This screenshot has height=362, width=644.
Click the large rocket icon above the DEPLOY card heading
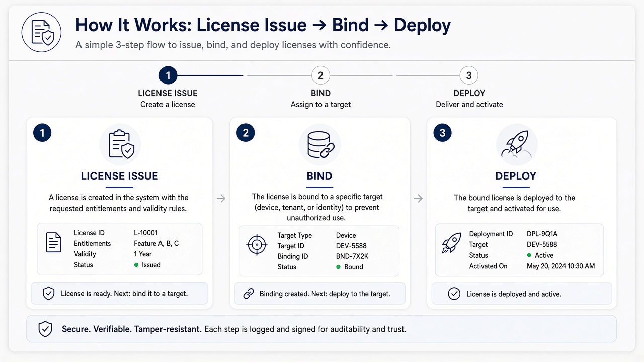click(516, 145)
